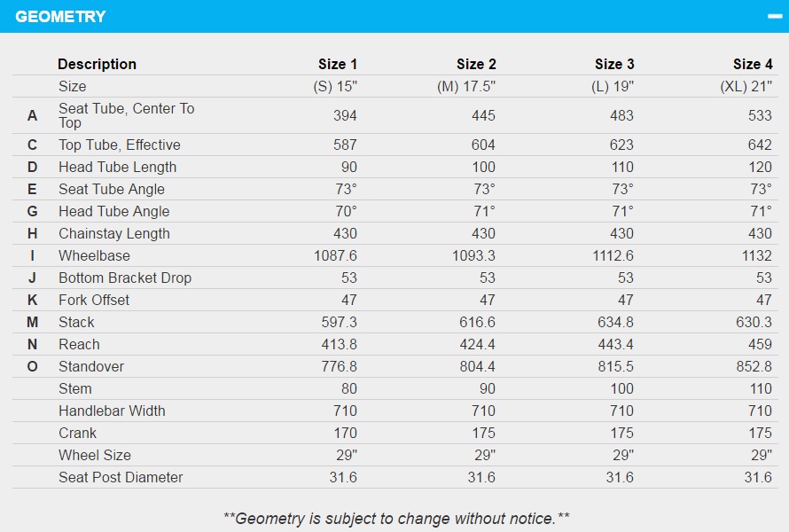The image size is (789, 532).
Task: Click the GEOMETRY header title
Action: pos(60,17)
